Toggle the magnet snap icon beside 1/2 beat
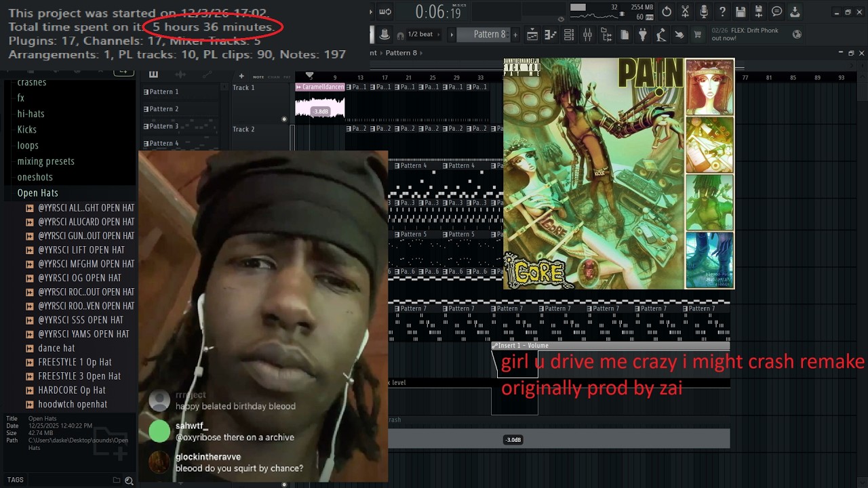This screenshot has height=488, width=868. click(400, 35)
